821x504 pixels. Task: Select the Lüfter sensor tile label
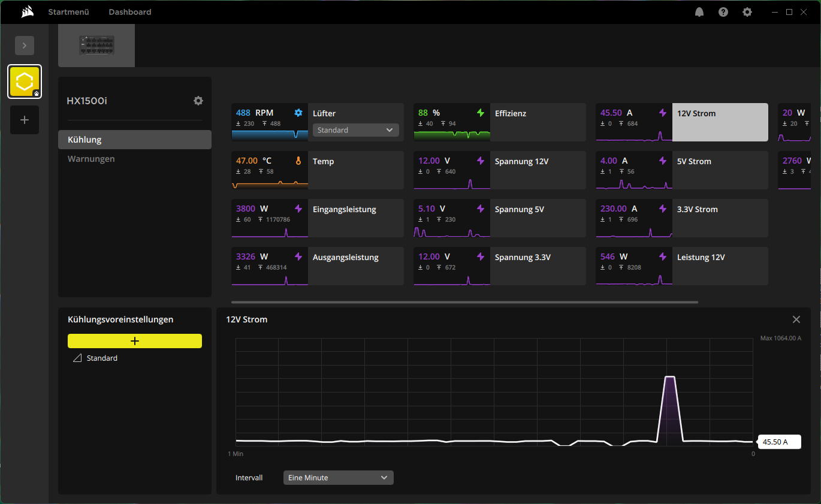(324, 113)
